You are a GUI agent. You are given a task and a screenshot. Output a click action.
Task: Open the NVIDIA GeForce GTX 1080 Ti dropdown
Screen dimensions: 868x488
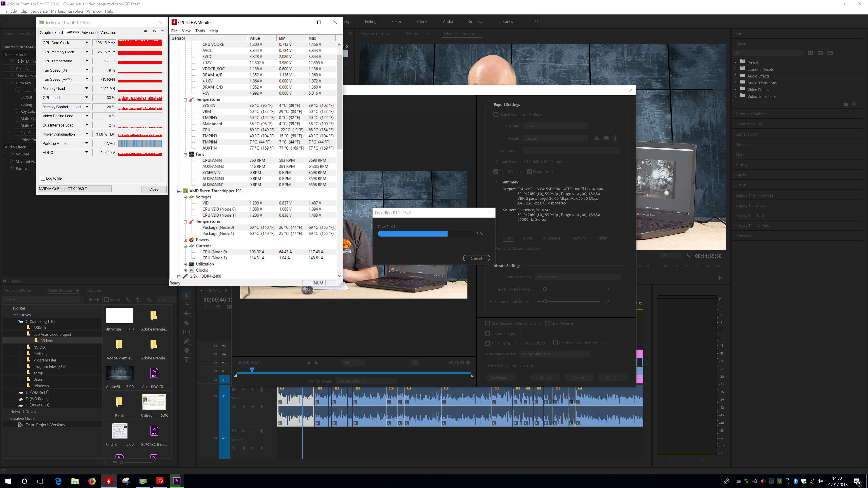(74, 189)
